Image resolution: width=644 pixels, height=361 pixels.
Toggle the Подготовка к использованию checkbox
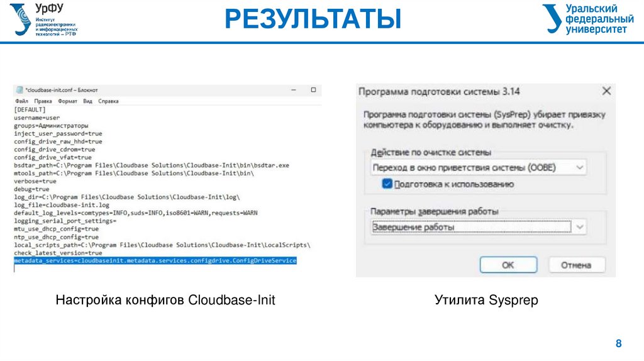click(387, 184)
